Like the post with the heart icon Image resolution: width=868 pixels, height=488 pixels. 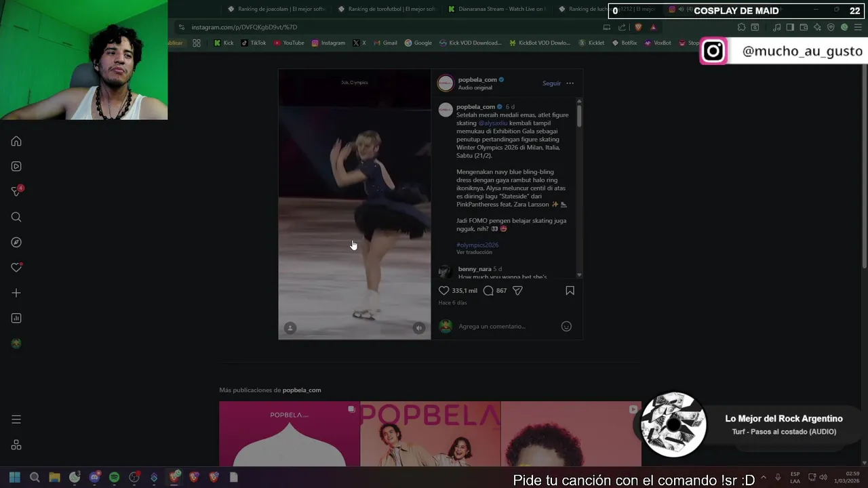[444, 290]
